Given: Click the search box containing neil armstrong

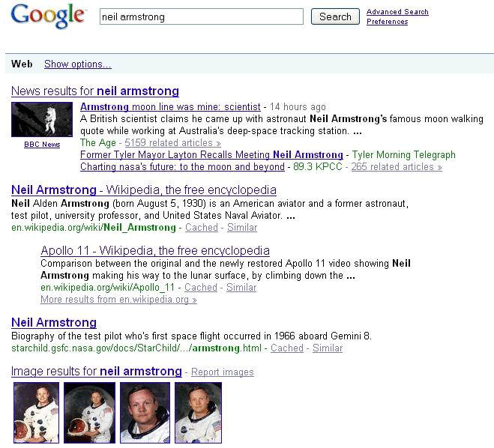Looking at the screenshot, I should click(x=202, y=16).
